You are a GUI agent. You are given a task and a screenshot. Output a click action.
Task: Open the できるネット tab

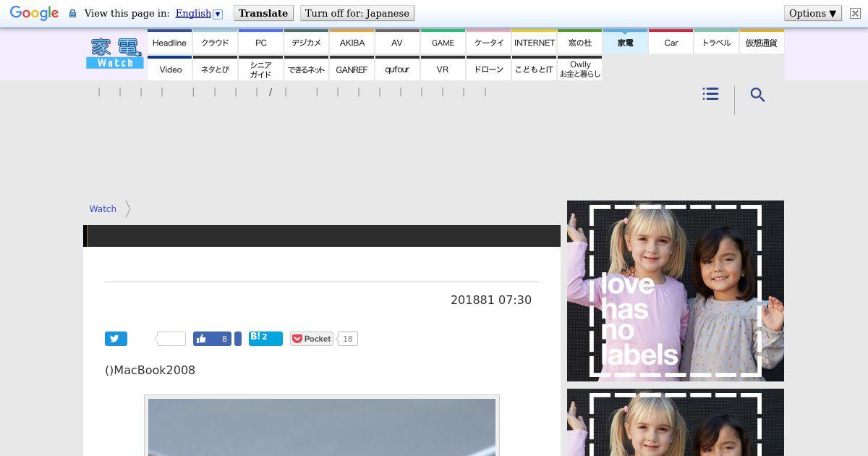306,69
